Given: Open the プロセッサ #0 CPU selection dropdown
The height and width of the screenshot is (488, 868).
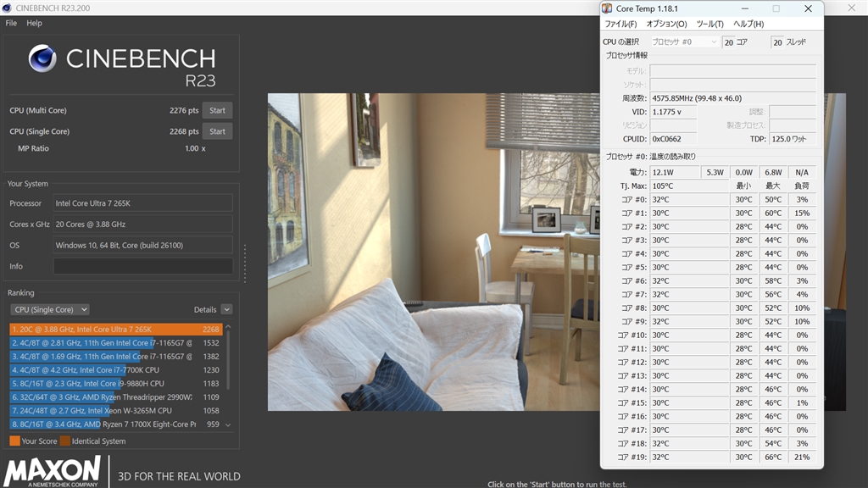Looking at the screenshot, I should click(684, 42).
